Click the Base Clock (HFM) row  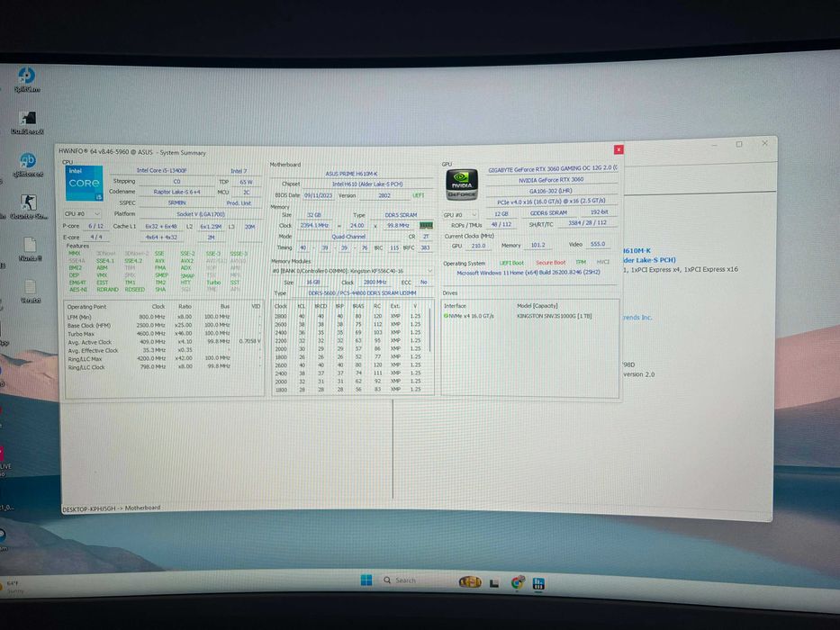163,325
